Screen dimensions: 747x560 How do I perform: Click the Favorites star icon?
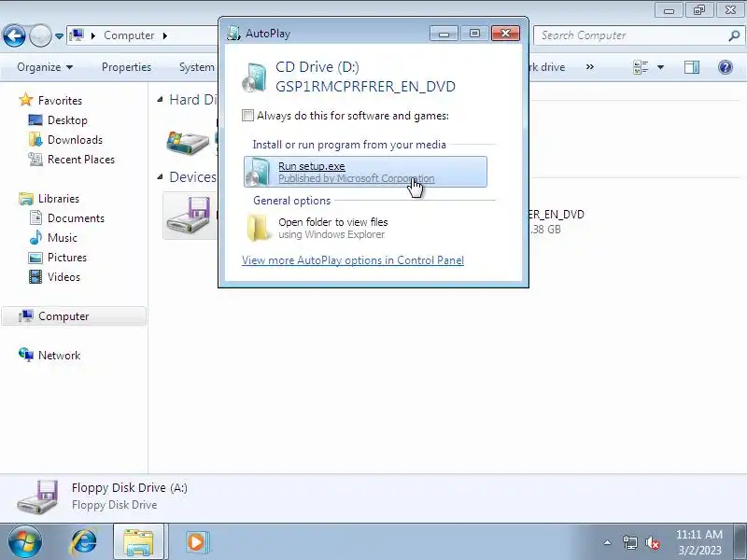click(26, 100)
